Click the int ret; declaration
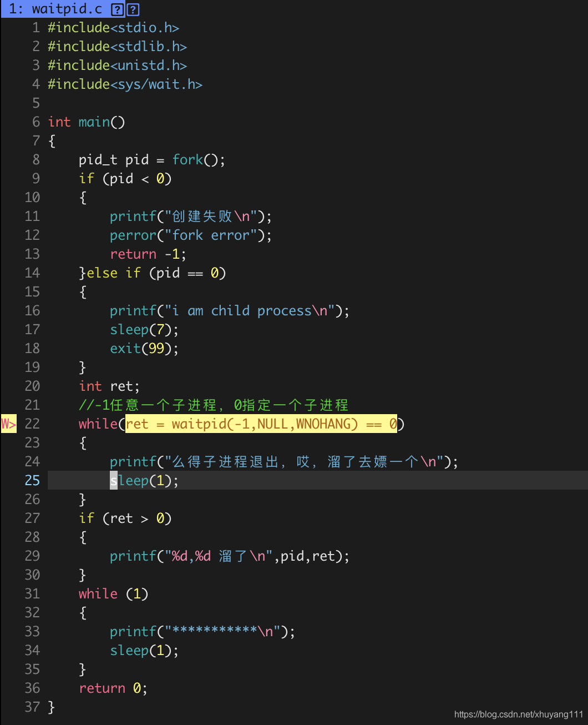 point(109,386)
